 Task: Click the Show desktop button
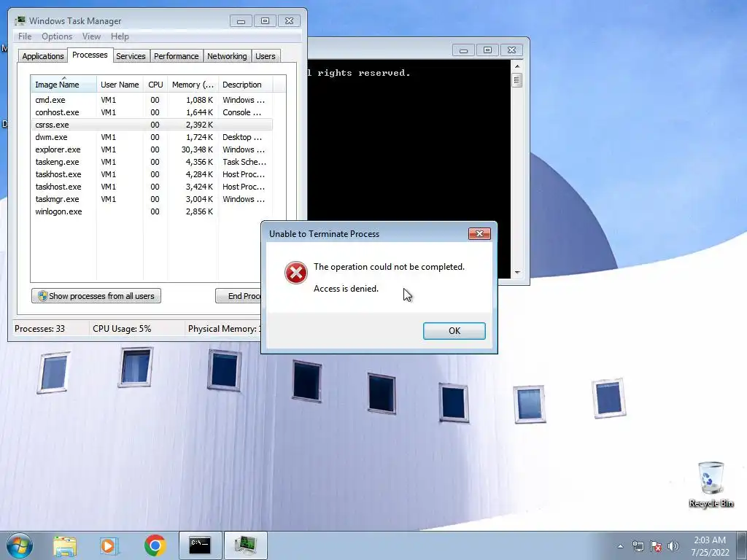click(743, 545)
